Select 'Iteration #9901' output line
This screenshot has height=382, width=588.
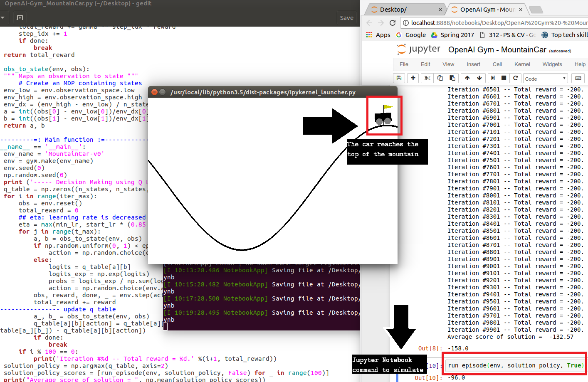click(x=516, y=330)
